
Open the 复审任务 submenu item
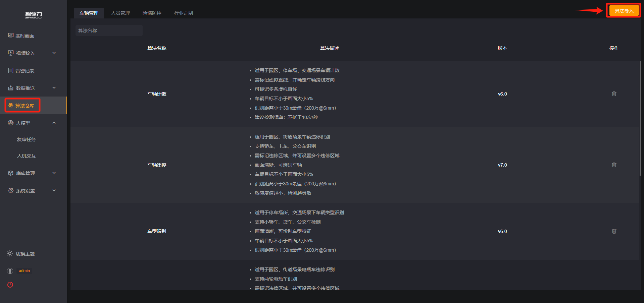(x=27, y=139)
